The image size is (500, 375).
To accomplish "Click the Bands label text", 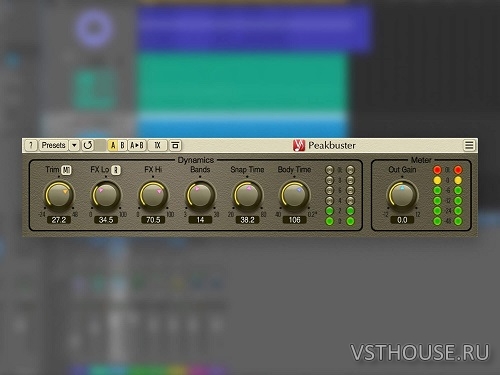I will [x=200, y=170].
